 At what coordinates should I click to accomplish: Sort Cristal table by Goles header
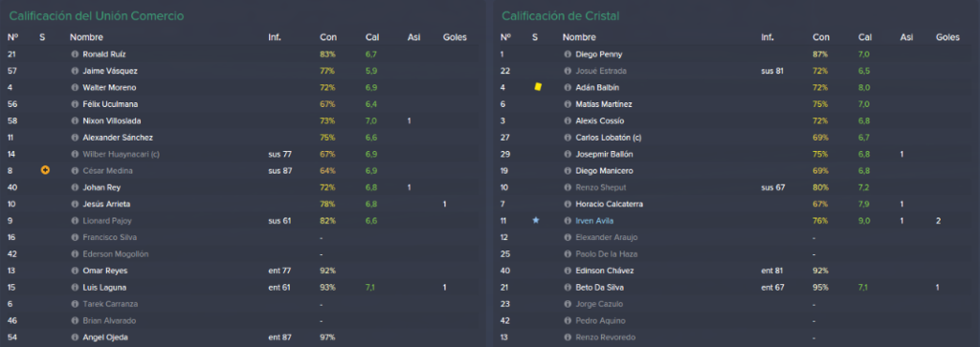point(947,37)
